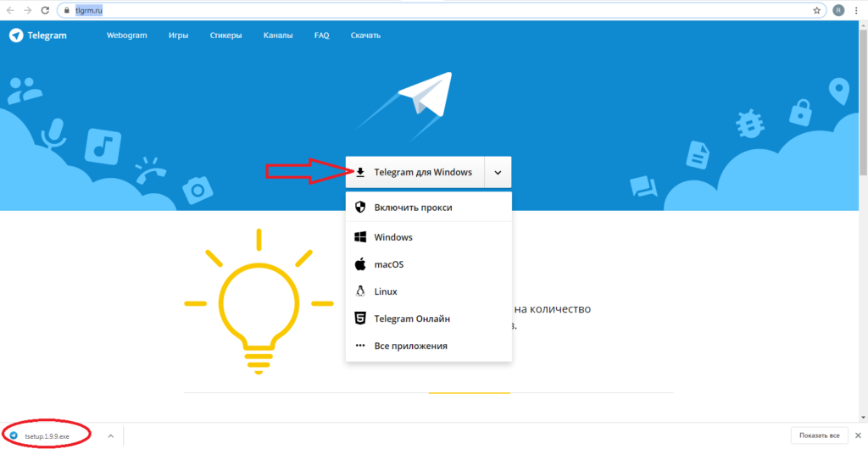Bookmark page with the star icon
868x449 pixels.
point(816,10)
